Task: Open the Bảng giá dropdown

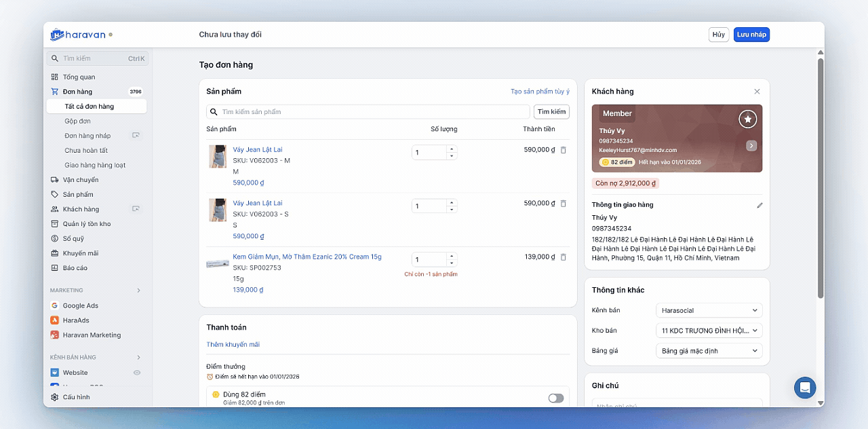Action: (709, 351)
